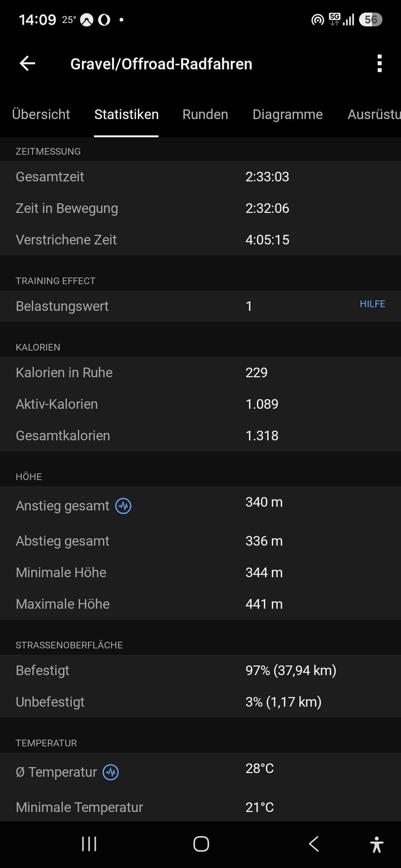Screen dimensions: 401x868
Task: Tap the back arrow in the header
Action: [x=28, y=64]
